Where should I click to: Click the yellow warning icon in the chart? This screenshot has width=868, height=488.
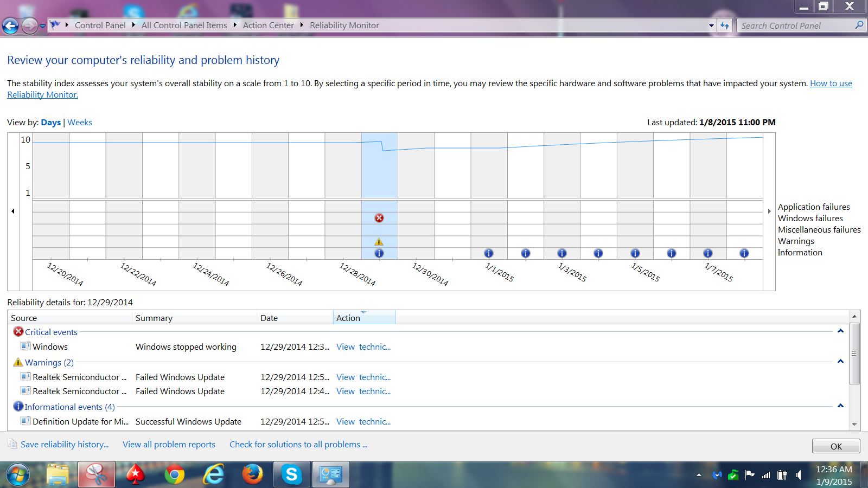coord(379,242)
